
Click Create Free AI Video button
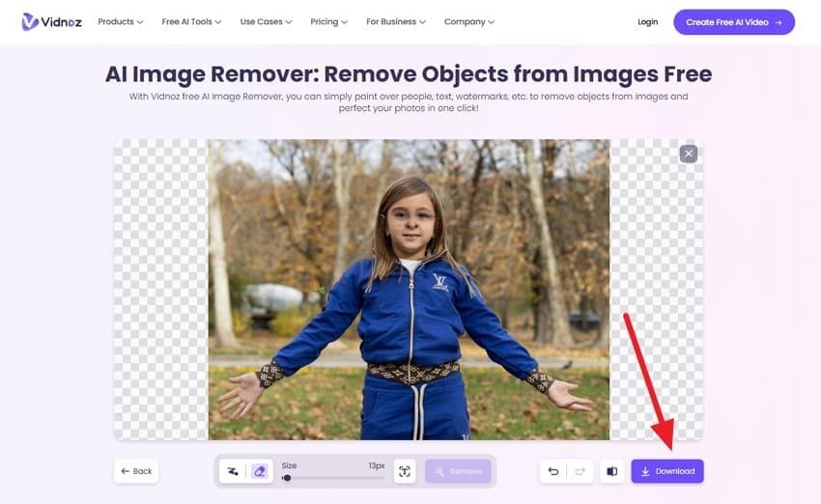click(734, 22)
